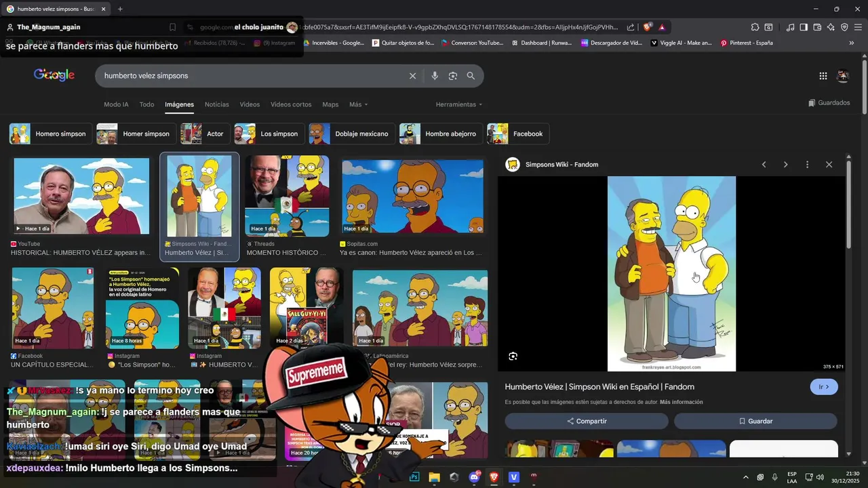Screen dimensions: 868x488
Task: Show hidden system tray icons
Action: 746,477
